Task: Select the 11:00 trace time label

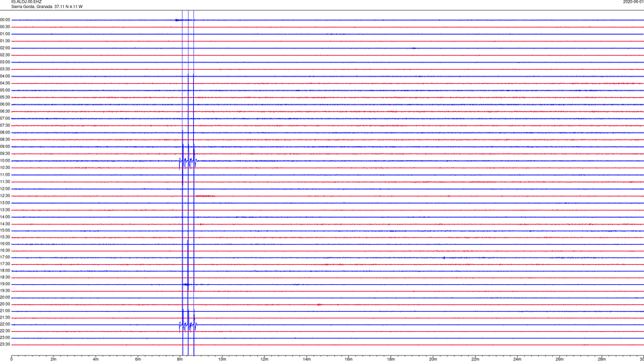Action: pos(5,174)
